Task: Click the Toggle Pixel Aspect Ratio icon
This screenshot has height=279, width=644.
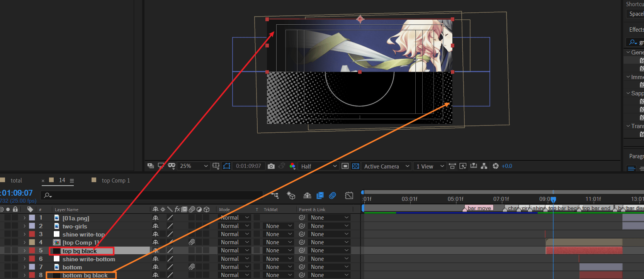Action: [x=452, y=166]
